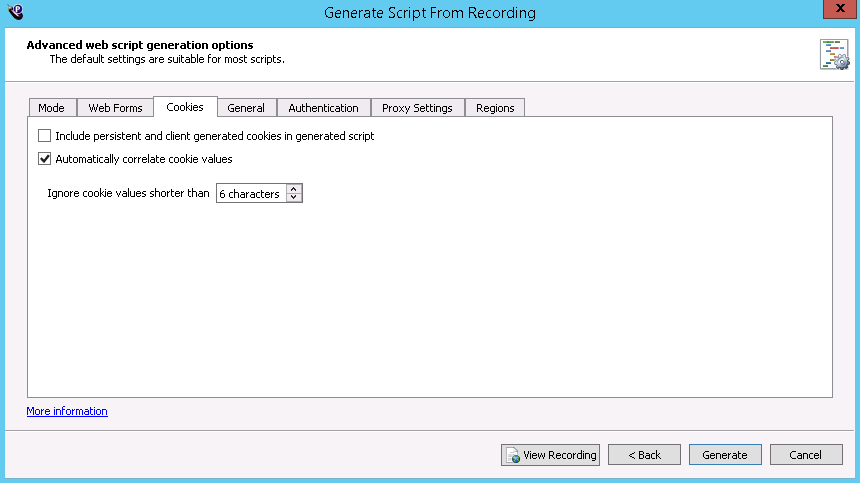Click the script settings icon in header

coord(833,55)
